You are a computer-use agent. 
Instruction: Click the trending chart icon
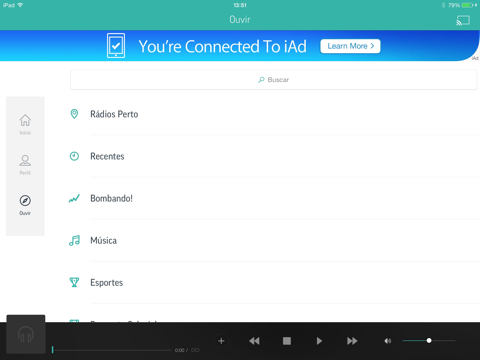[74, 198]
